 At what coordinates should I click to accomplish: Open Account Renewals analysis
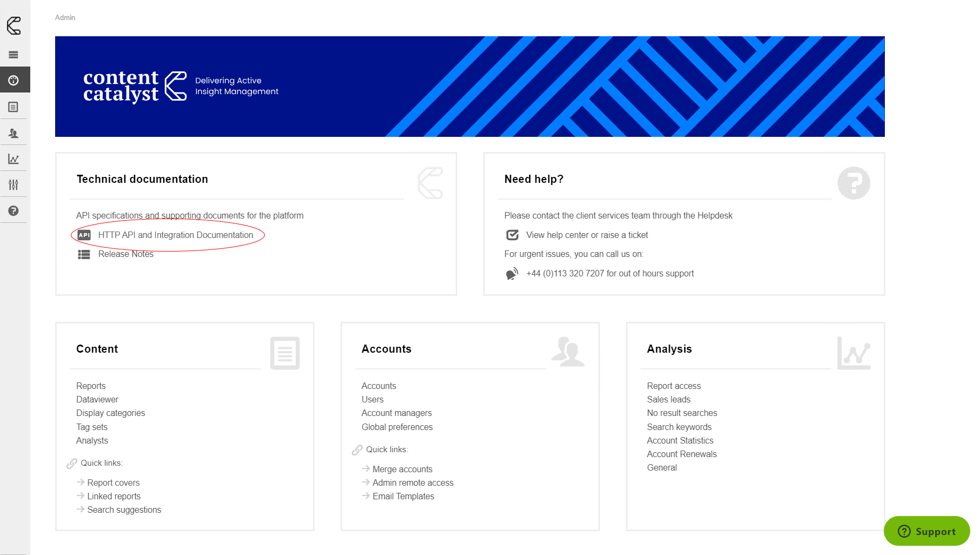681,454
